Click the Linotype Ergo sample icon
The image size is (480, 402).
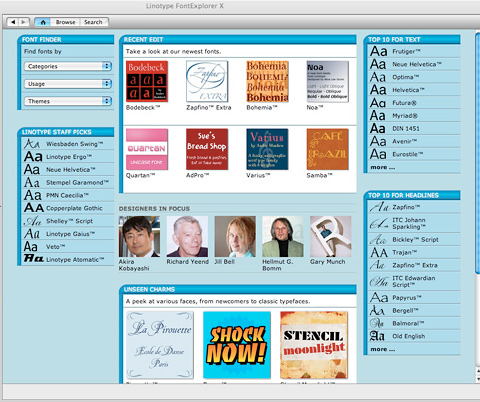[33, 157]
